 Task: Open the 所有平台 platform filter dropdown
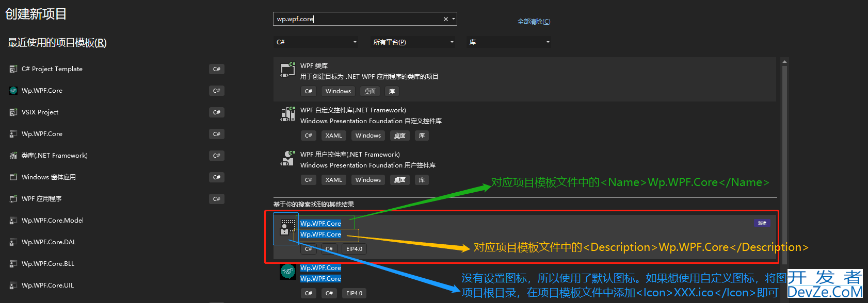point(413,42)
